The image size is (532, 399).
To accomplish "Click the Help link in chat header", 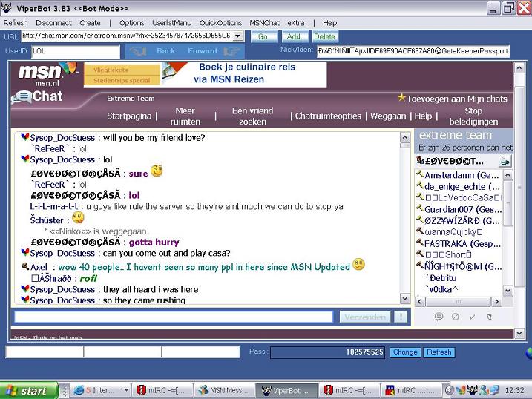I will coord(423,116).
